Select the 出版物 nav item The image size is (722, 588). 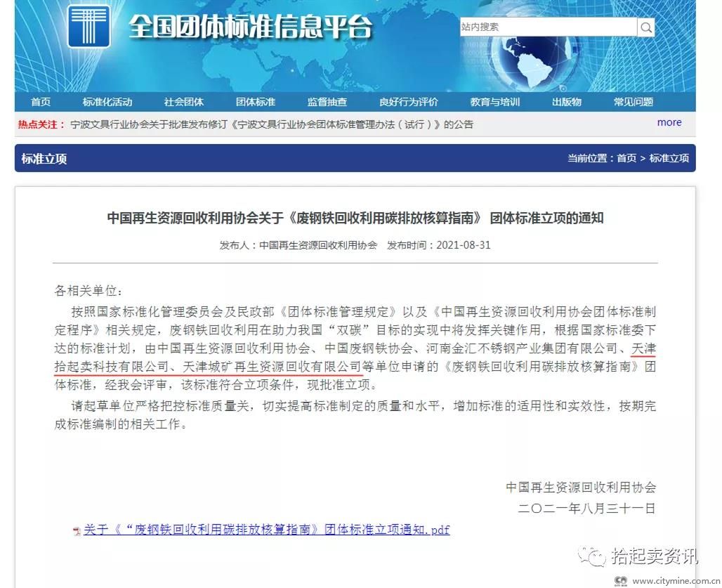click(566, 102)
